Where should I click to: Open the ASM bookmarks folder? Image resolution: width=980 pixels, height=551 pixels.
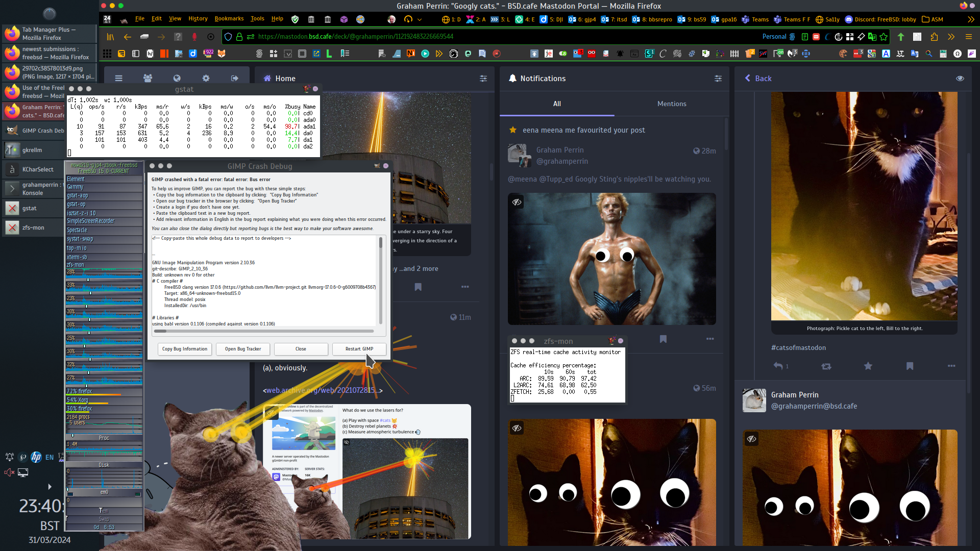[x=932, y=19]
